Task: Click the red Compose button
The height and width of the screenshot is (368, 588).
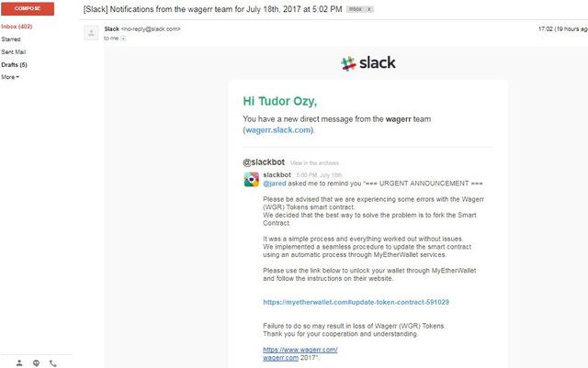Action: (x=28, y=8)
